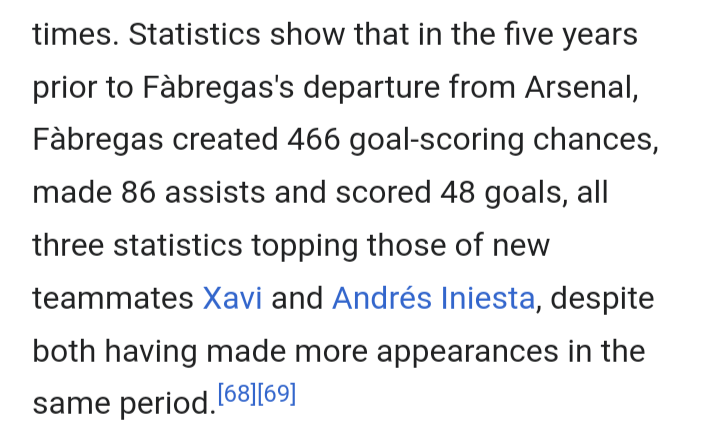Screen dimensions: 720x448
Task: Click the word 'teammates' before Xavi
Action: coord(113,298)
